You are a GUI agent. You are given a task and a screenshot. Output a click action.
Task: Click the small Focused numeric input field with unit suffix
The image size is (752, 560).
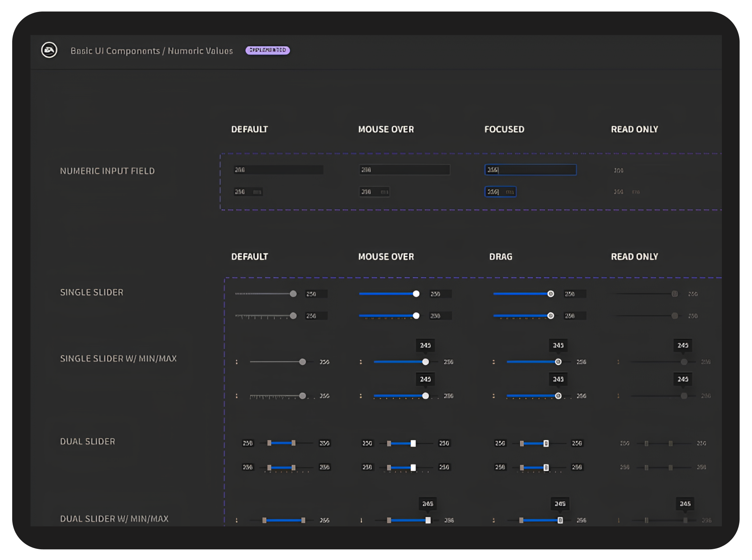(500, 192)
